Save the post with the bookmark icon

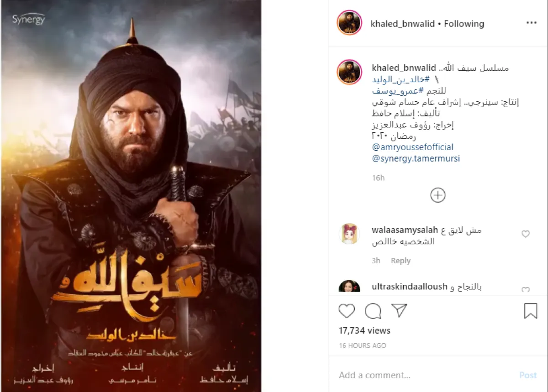tap(530, 311)
